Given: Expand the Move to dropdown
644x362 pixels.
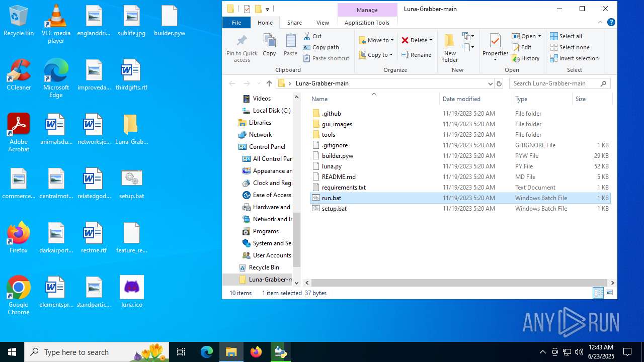Looking at the screenshot, I should click(x=392, y=40).
